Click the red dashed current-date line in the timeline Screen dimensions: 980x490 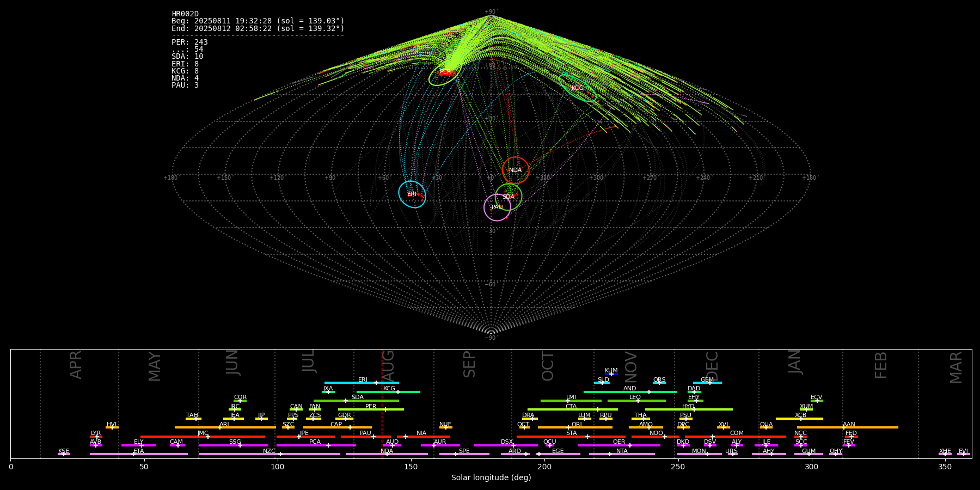[x=382, y=403]
